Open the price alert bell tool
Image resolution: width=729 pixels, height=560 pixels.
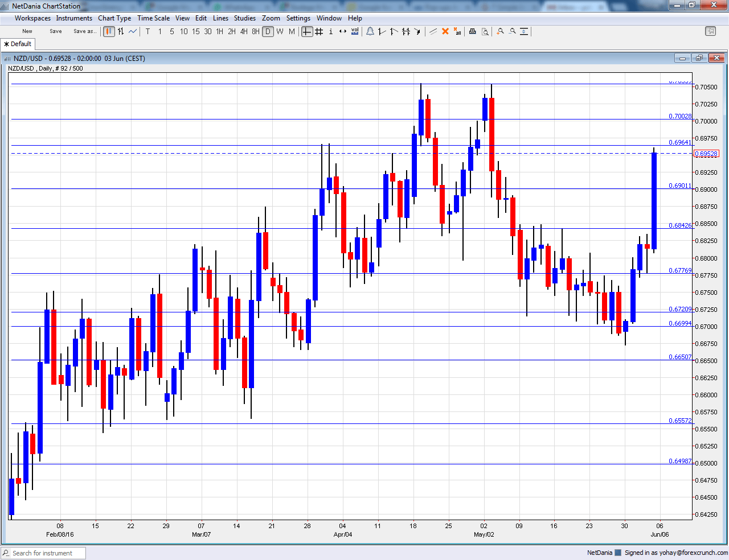(370, 31)
